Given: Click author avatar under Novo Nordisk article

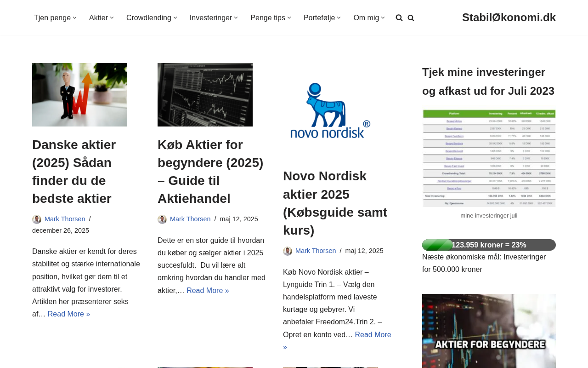Looking at the screenshot, I should tap(288, 251).
